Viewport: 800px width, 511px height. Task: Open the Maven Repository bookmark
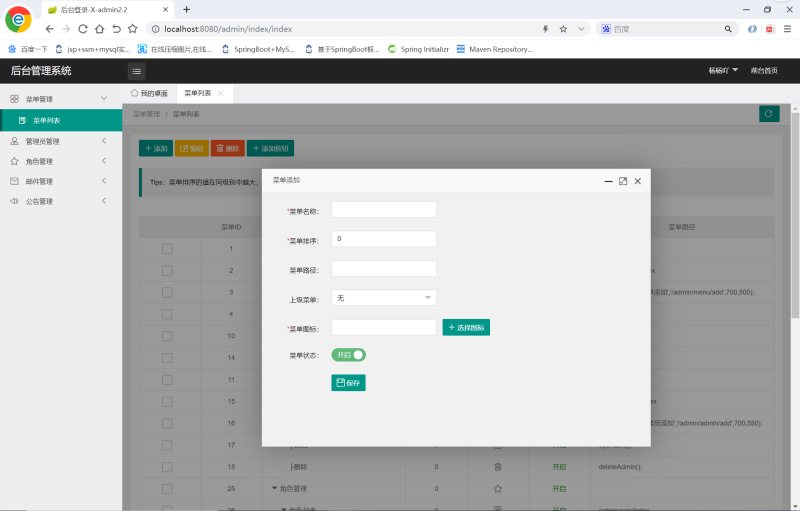494,49
